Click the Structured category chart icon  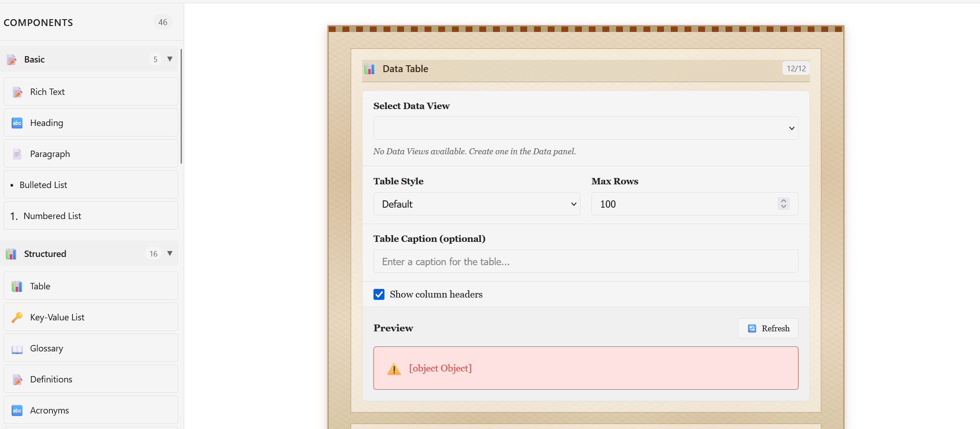point(11,254)
